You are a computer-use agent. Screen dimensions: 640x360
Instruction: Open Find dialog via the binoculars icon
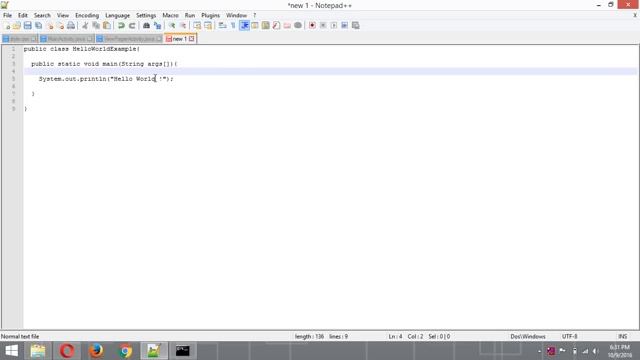pyautogui.click(x=146, y=26)
